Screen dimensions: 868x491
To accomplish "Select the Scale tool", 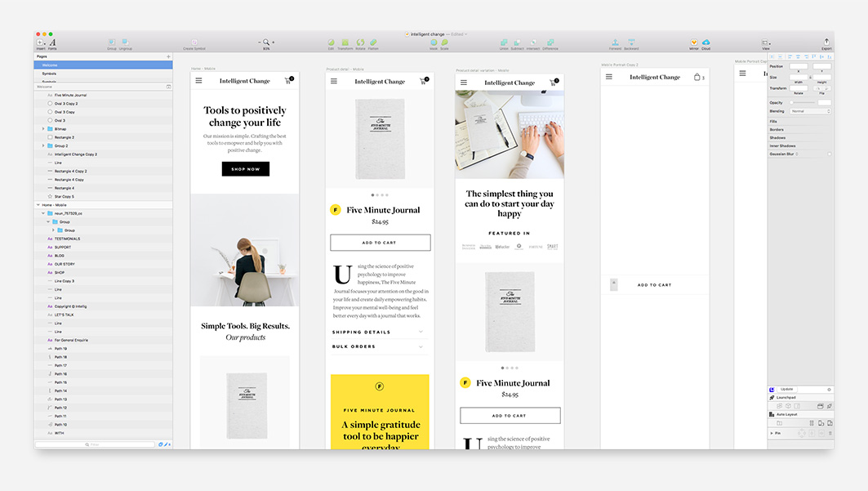I will 444,42.
